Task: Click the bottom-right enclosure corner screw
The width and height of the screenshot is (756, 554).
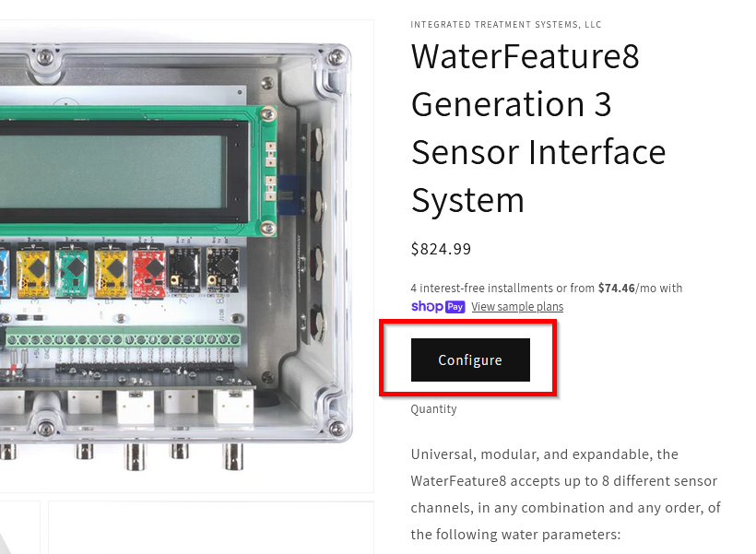Action: pos(334,426)
